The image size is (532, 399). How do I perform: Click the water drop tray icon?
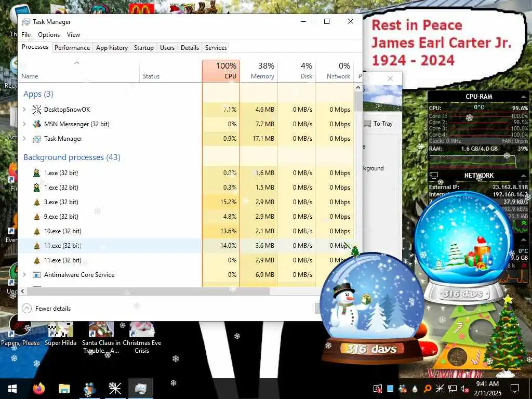coord(415,389)
